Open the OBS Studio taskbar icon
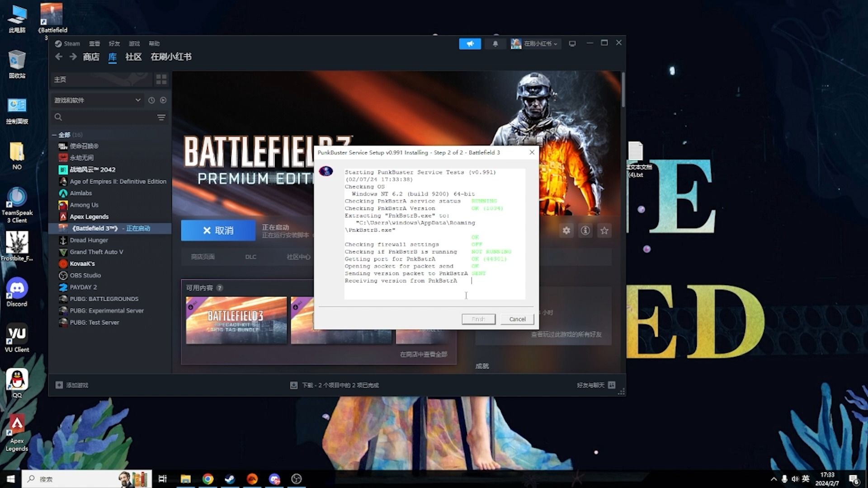Screen dimensions: 868x488 pos(297,479)
